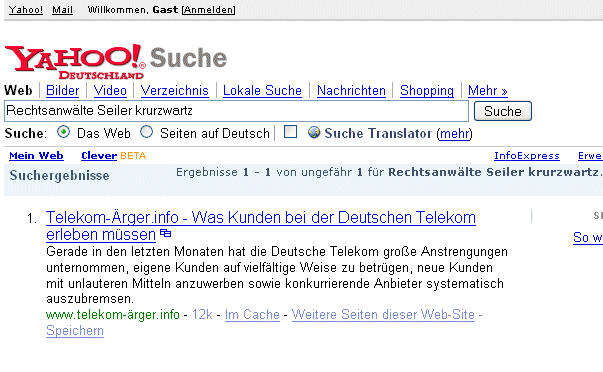
Task: Click the 'Ergebnisse 1 - 1 von ungefähr 1' text
Action: (x=269, y=172)
